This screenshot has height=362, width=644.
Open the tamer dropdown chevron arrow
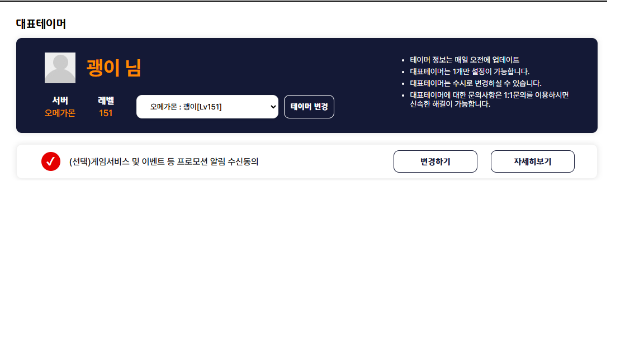click(x=273, y=107)
